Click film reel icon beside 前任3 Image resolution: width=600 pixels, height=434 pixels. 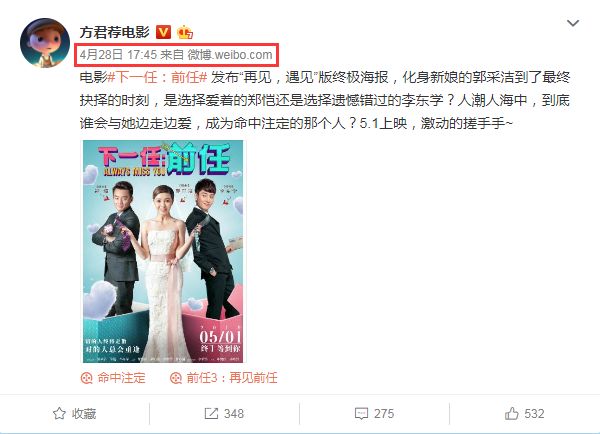click(176, 378)
